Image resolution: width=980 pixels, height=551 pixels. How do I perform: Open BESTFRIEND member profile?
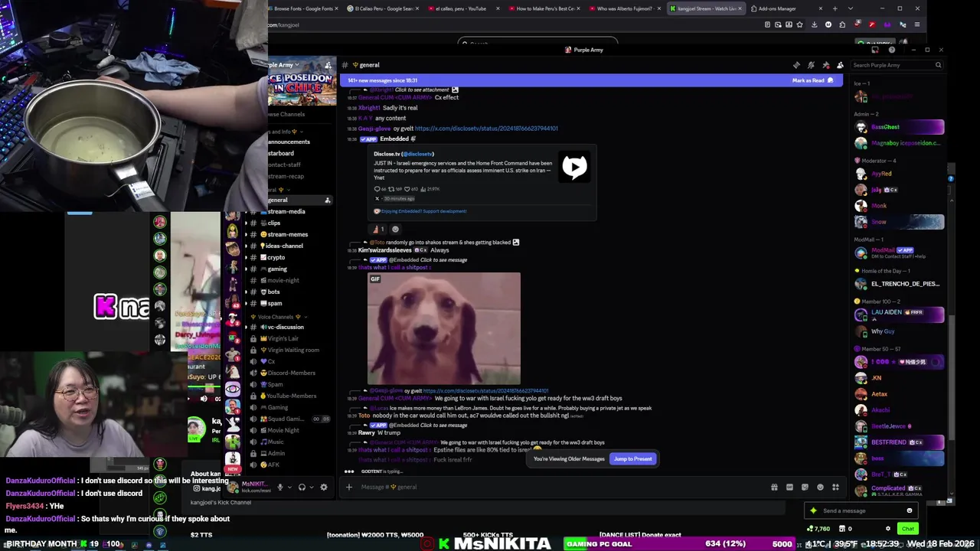click(x=899, y=442)
